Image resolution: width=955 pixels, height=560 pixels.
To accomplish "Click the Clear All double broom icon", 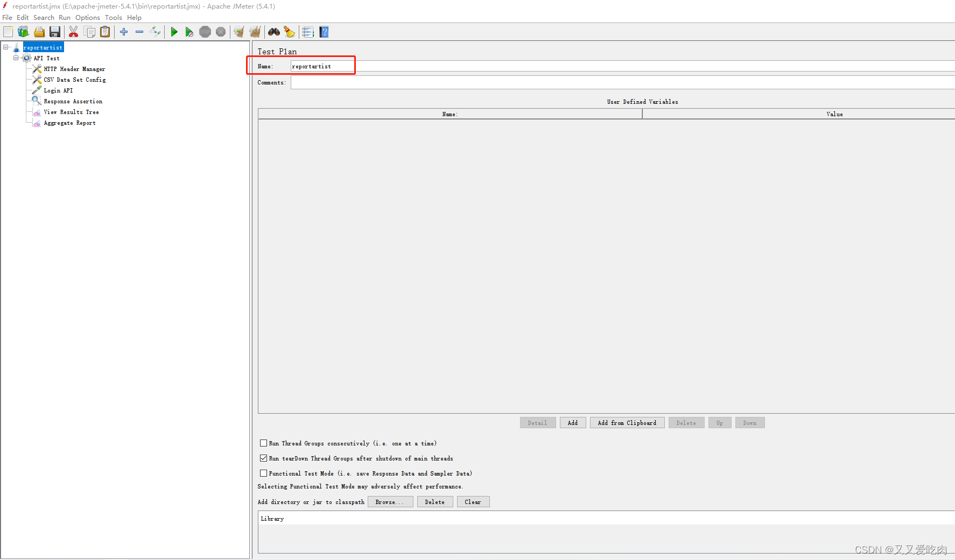I will 255,32.
